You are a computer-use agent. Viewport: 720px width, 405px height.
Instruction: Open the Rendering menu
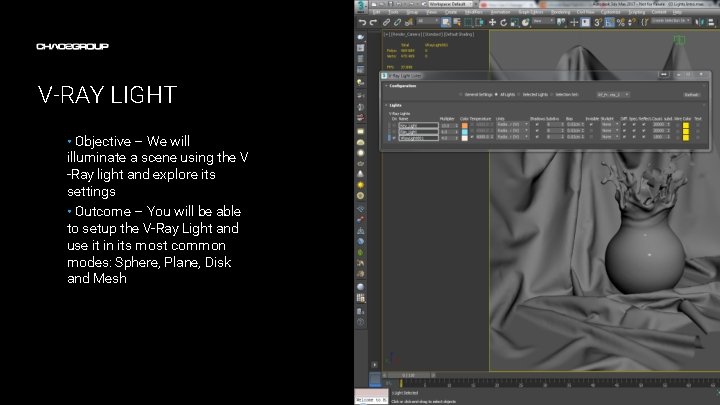click(x=560, y=12)
